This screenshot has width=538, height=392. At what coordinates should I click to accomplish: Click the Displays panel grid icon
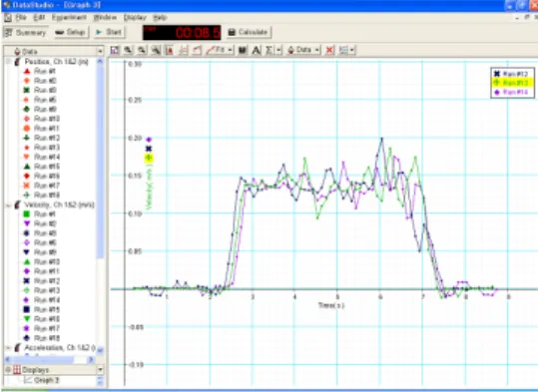pos(17,370)
